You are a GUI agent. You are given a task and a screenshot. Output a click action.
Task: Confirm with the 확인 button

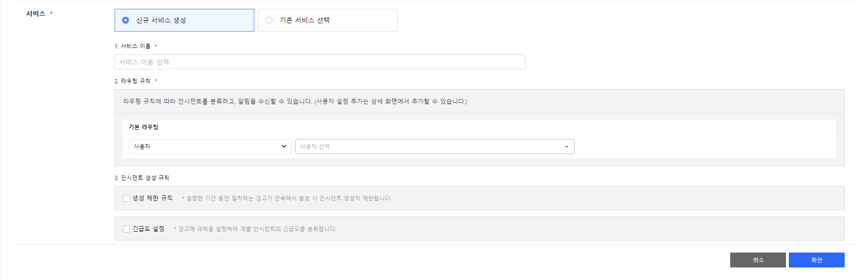tap(816, 260)
